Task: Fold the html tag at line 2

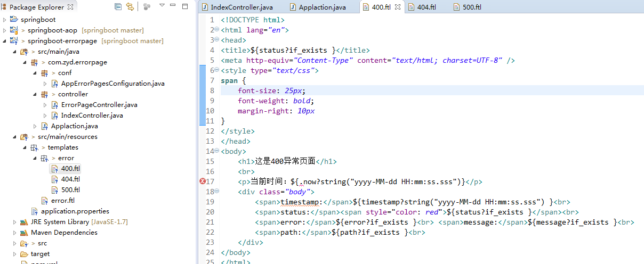Action: pyautogui.click(x=216, y=30)
